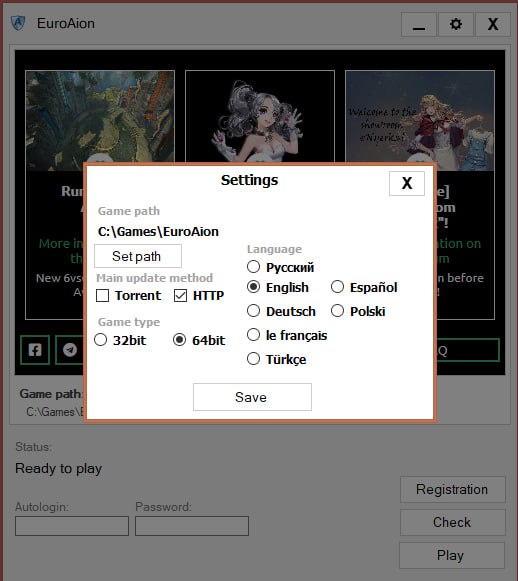The height and width of the screenshot is (581, 518).
Task: Click the C:\Games\EuroAion path text
Action: click(x=158, y=232)
